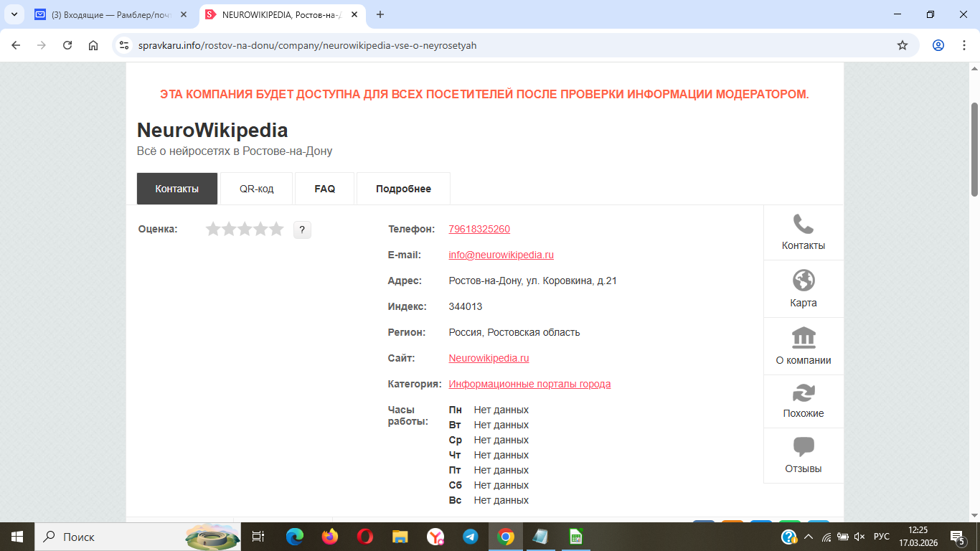Close the Рамблер/почта tab

click(x=183, y=14)
